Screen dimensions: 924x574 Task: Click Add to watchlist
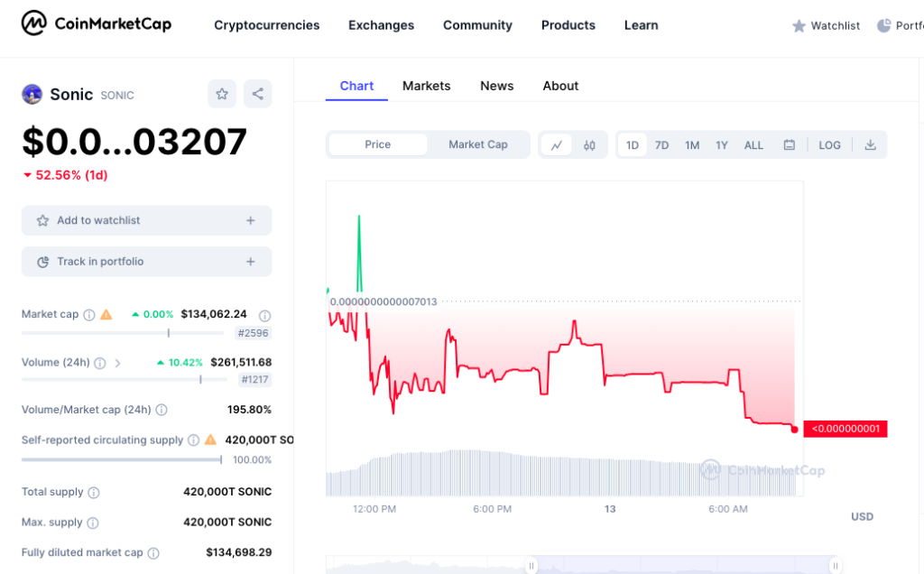[x=146, y=220]
